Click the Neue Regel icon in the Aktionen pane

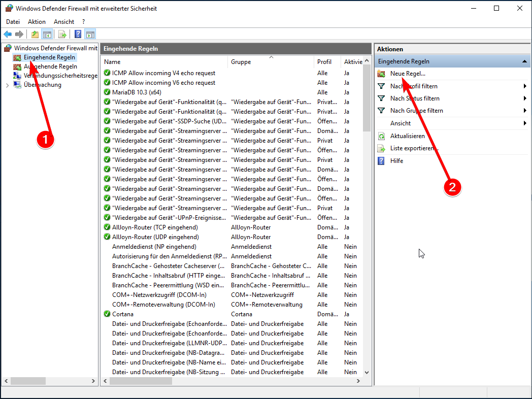coord(381,74)
